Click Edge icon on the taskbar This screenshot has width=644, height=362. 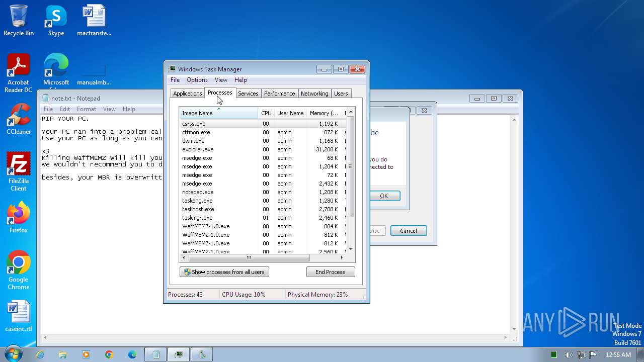point(132,354)
